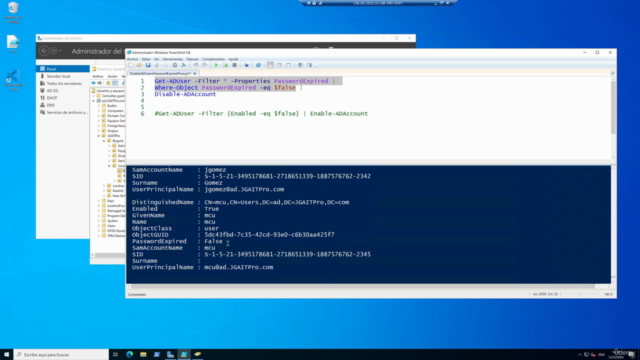Screen dimensions: 640x360
Task: Click forward arrow in AD Users toolbar
Action: pos(100,83)
